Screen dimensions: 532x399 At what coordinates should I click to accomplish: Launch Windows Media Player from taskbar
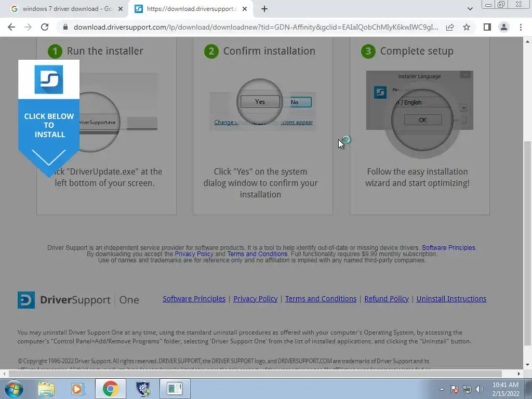pyautogui.click(x=78, y=389)
